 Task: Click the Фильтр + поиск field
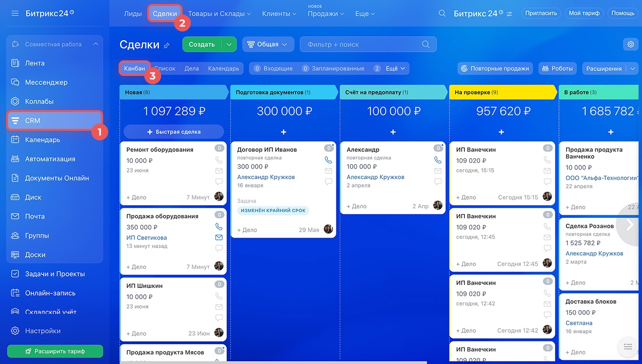tap(368, 44)
